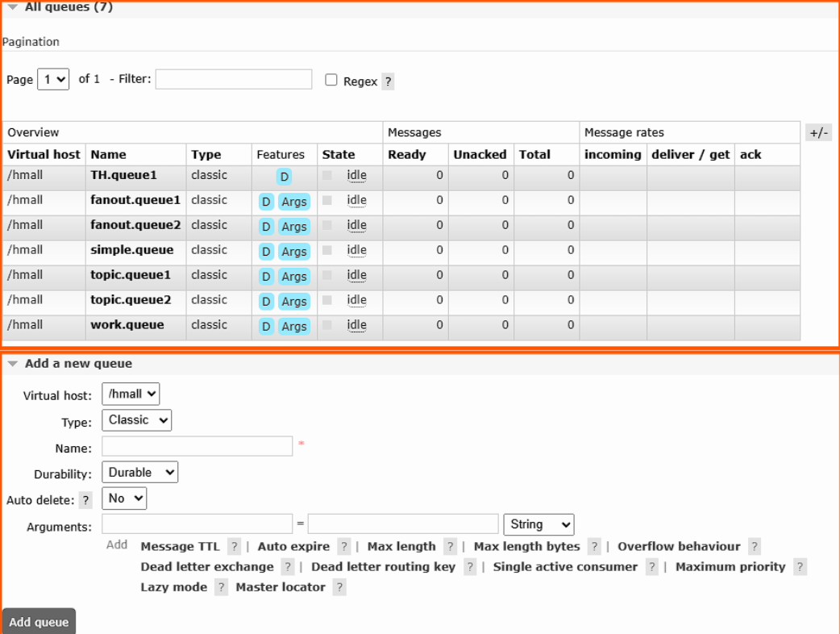840x634 pixels.
Task: Open the simple.queue queue link
Action: 131,250
